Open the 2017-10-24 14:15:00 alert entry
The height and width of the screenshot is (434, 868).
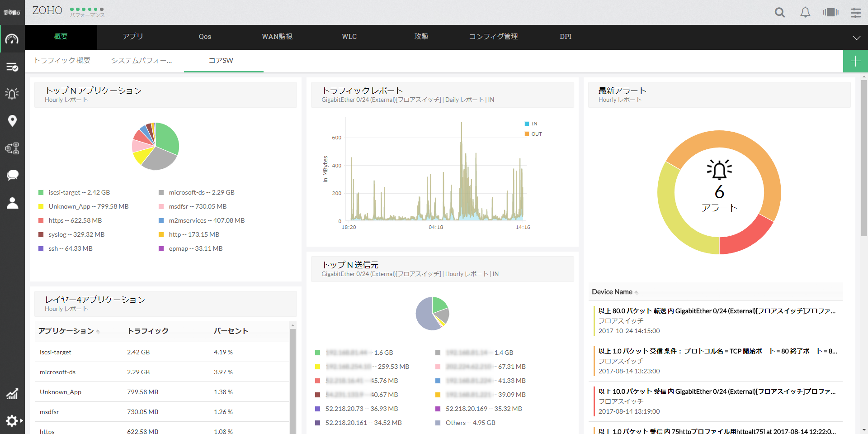click(x=717, y=321)
